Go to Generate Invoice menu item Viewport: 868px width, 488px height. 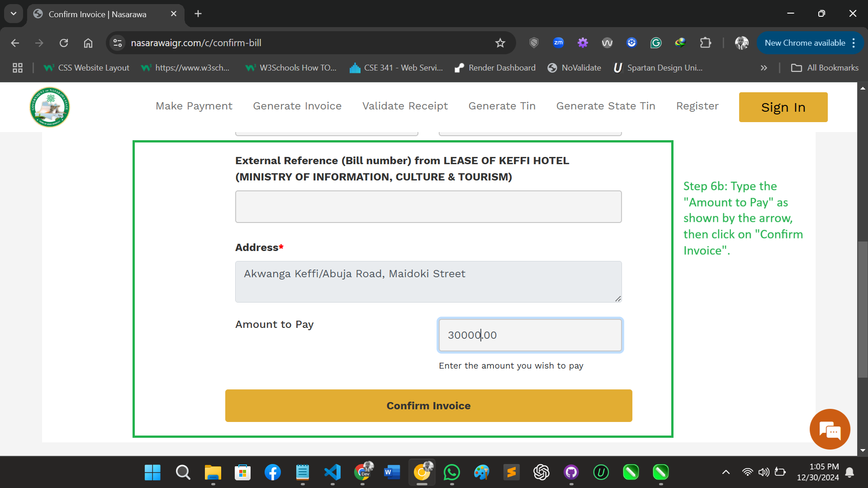[x=297, y=106]
